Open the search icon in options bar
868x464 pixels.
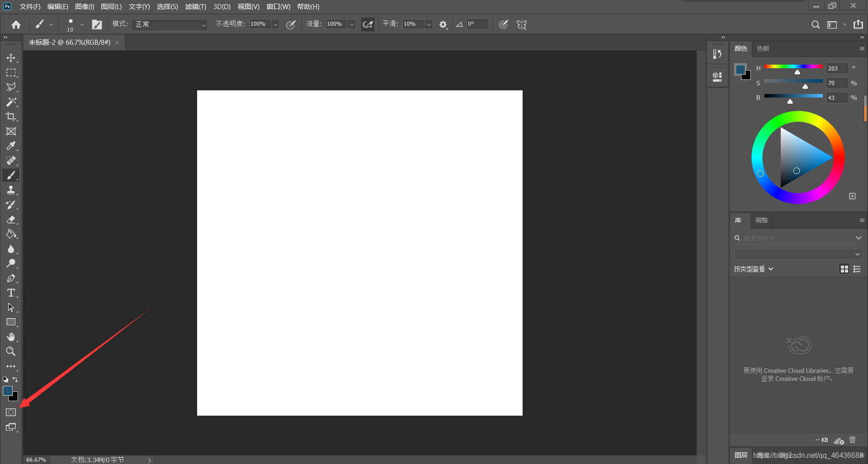(x=816, y=25)
